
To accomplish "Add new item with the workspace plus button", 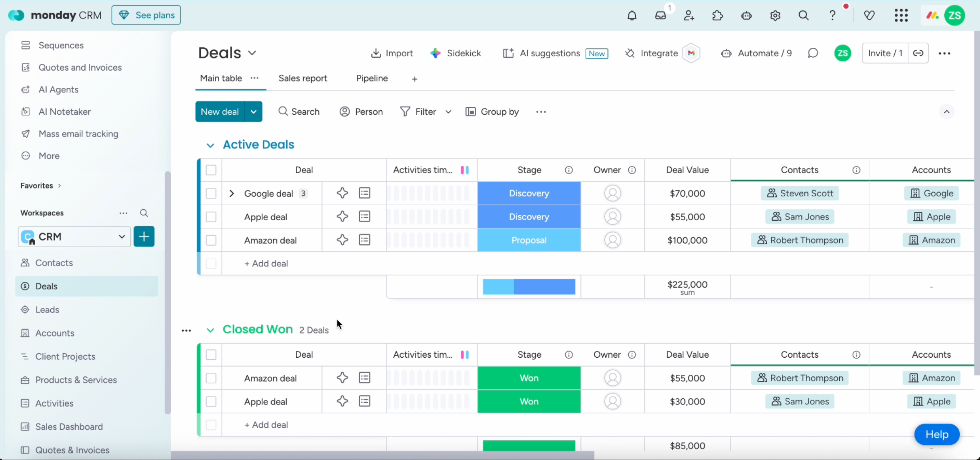I will [144, 236].
